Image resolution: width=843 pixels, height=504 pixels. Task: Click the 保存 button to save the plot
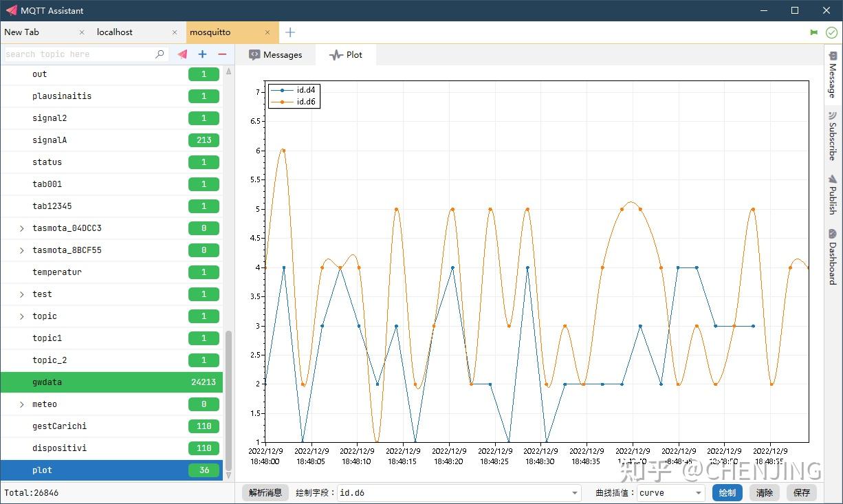click(x=802, y=492)
